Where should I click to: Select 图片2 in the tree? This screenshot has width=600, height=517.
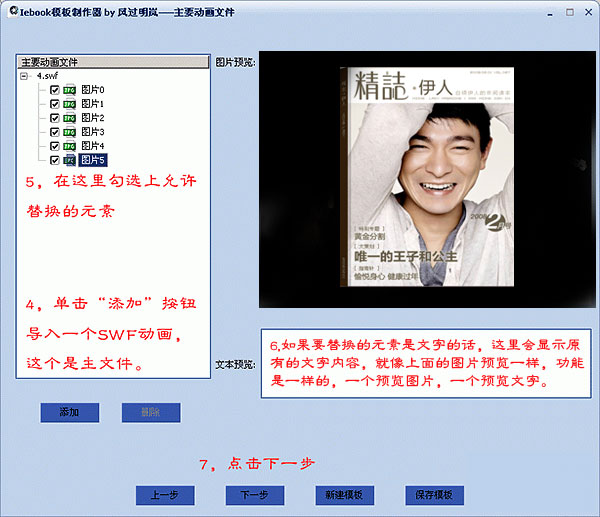click(93, 118)
